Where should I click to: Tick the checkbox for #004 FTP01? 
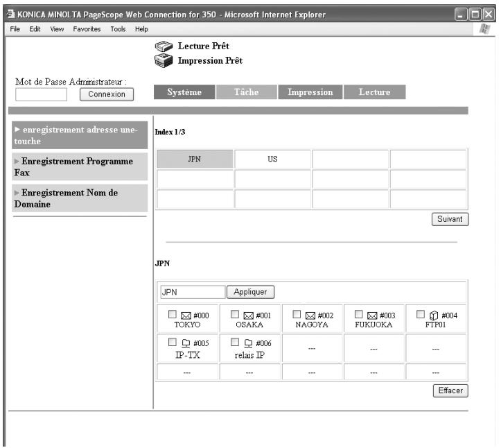421,314
